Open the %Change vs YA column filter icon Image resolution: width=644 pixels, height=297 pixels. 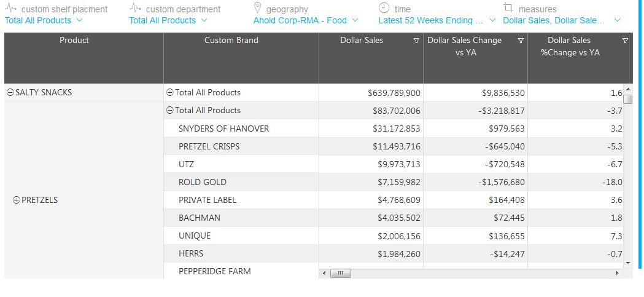(626, 41)
